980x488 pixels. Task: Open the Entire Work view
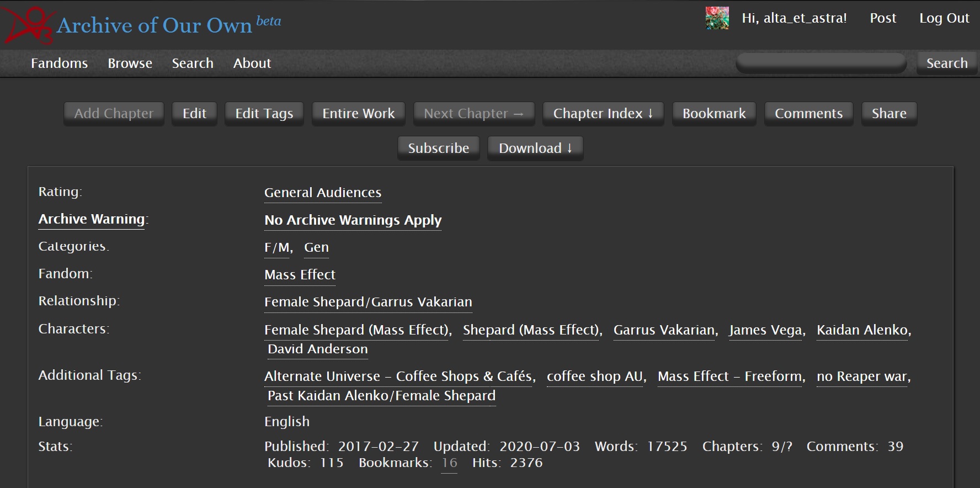click(359, 114)
